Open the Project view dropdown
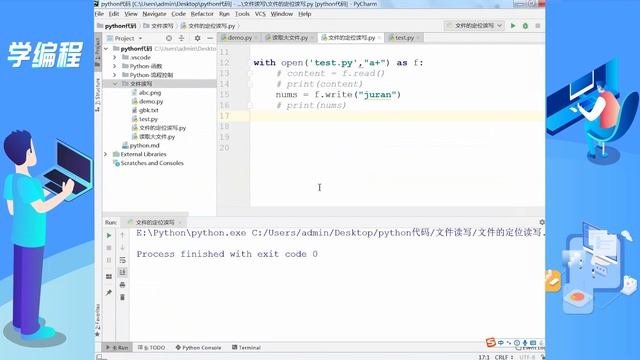This screenshot has height=360, width=640. click(124, 38)
